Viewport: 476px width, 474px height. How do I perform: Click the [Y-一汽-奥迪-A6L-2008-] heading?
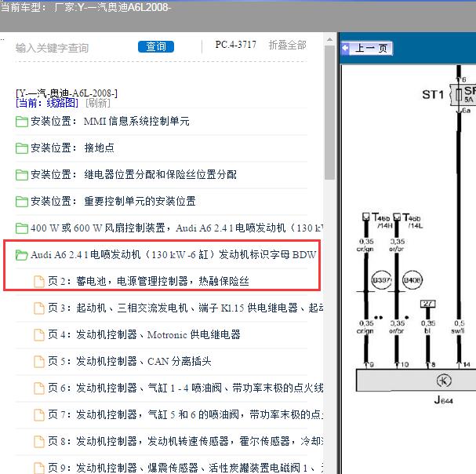point(67,93)
